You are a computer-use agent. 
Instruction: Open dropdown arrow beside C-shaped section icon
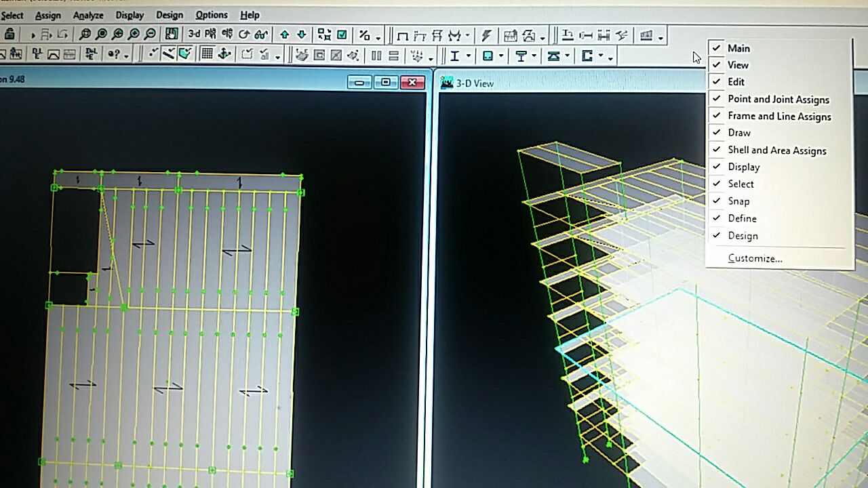pos(601,56)
